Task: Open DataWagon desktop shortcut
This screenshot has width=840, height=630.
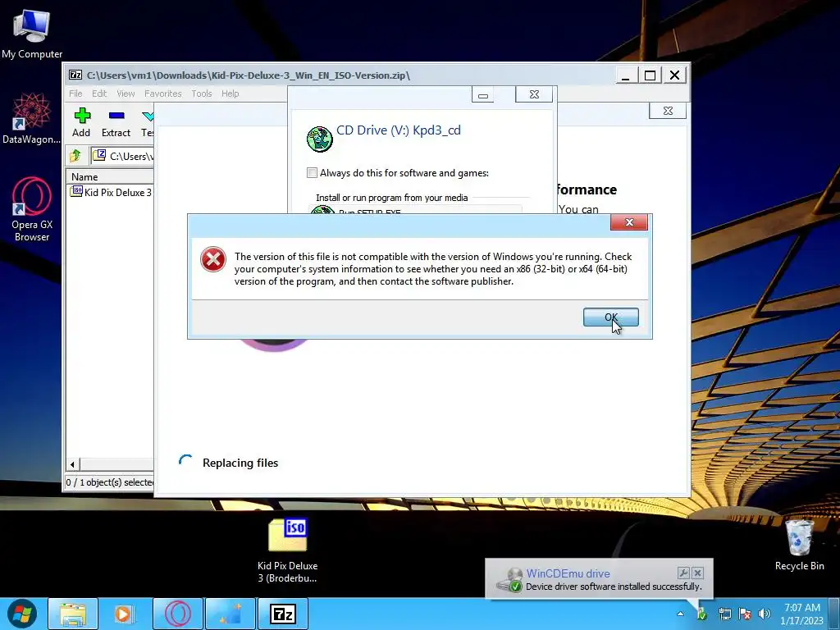Action: point(32,119)
